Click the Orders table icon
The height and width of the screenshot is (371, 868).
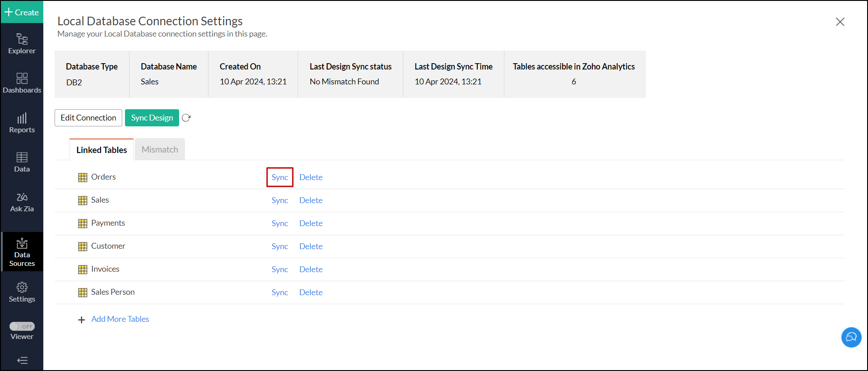[x=83, y=177]
